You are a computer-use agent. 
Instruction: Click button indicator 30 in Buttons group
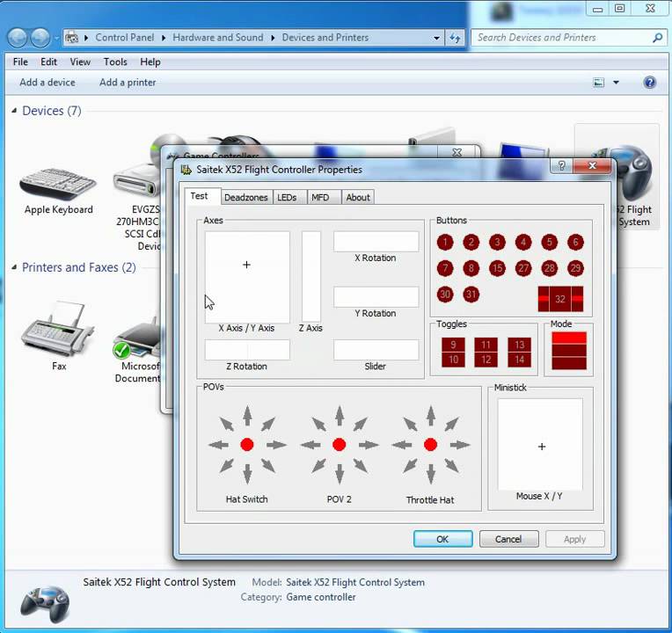pos(445,295)
